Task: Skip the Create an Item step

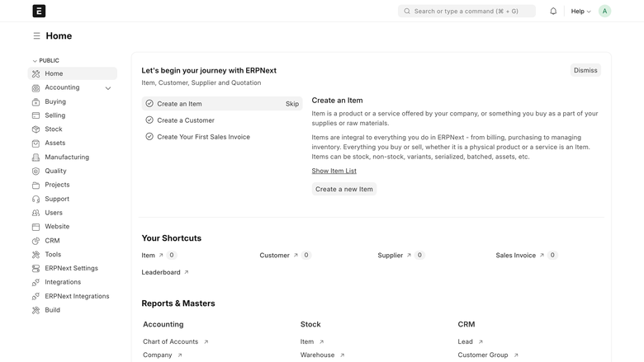Action: pyautogui.click(x=292, y=104)
